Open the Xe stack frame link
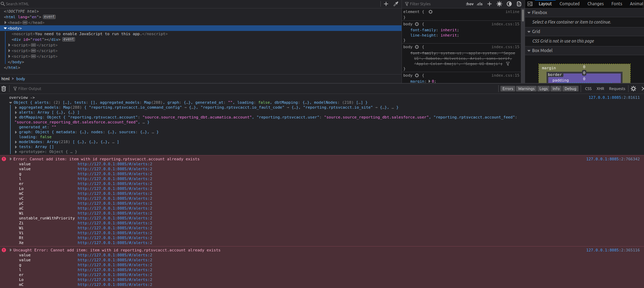This screenshot has width=644, height=288. tap(115, 243)
